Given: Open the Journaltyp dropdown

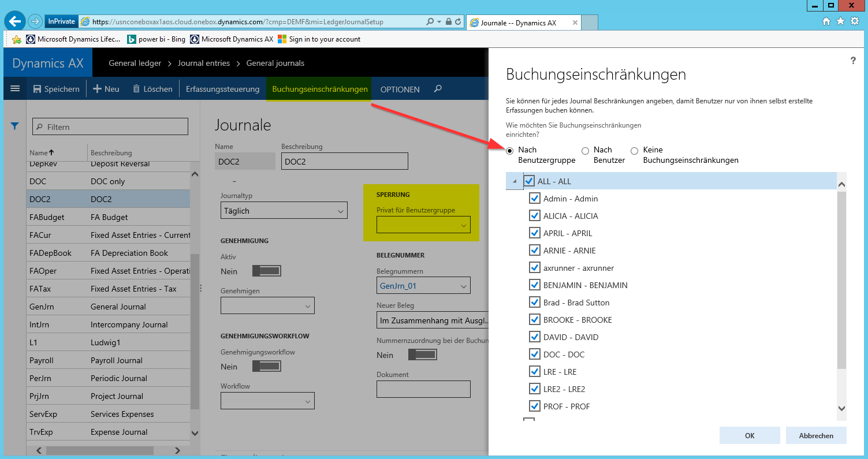Looking at the screenshot, I should pyautogui.click(x=284, y=211).
